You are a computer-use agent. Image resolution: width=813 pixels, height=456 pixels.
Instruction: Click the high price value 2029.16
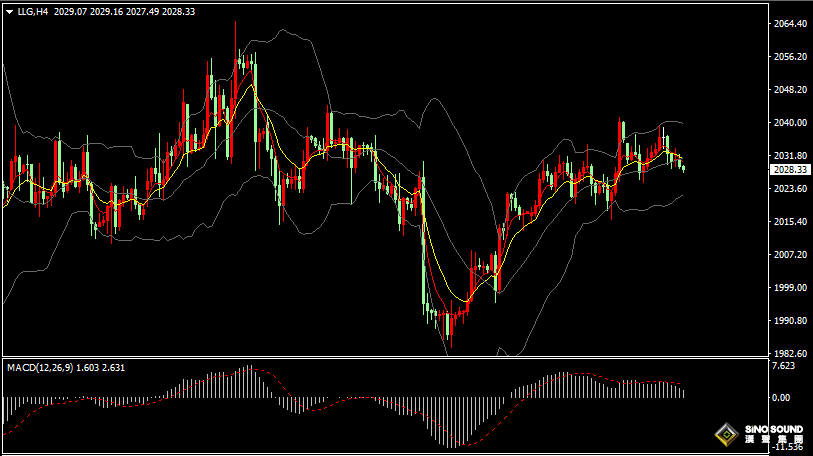pos(106,12)
